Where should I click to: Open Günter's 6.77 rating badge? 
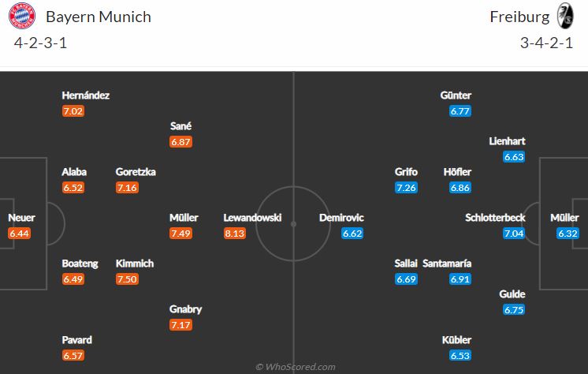(460, 111)
